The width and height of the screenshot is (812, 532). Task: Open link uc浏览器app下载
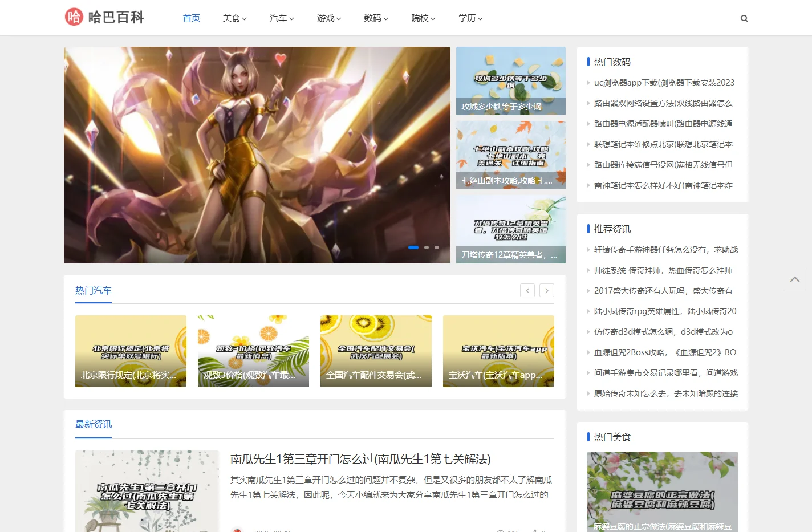pos(664,83)
